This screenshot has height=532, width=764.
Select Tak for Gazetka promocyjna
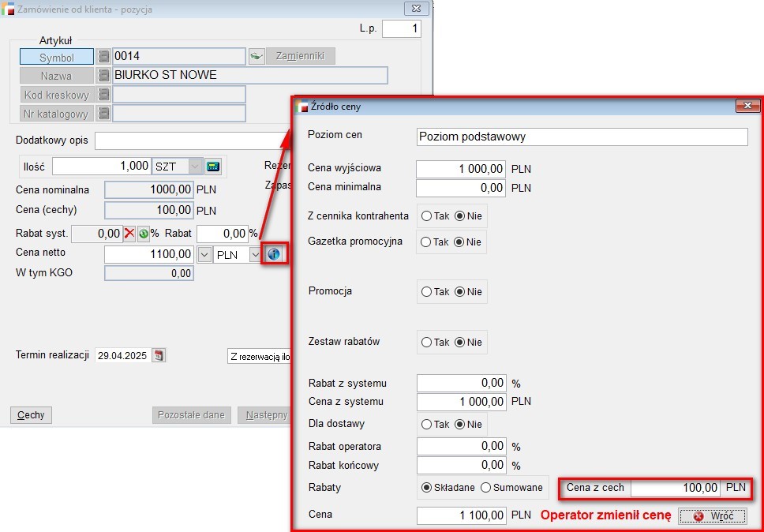coord(426,242)
